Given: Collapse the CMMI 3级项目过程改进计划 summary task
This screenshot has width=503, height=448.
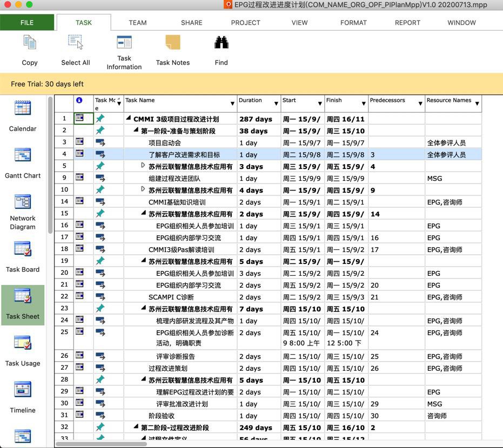Looking at the screenshot, I should click(x=129, y=118).
